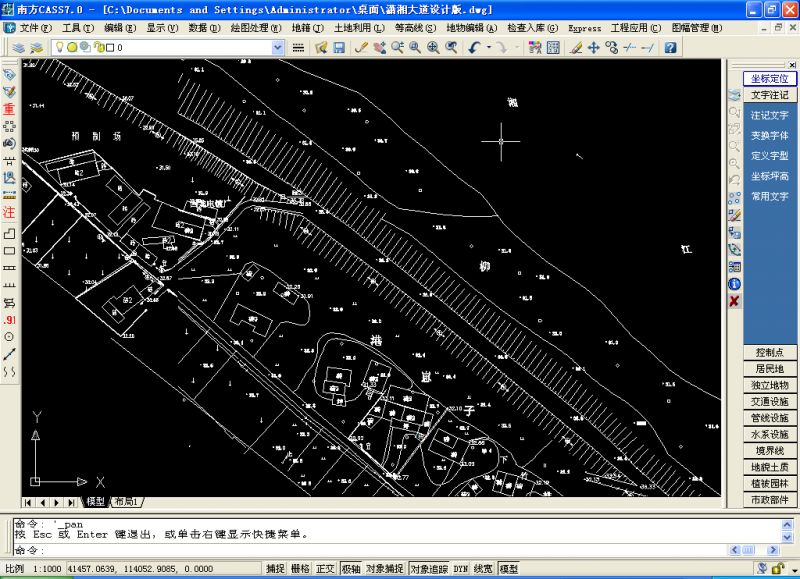Toggle 正交 ortho mode
Screen dimensions: 800x579
(x=325, y=568)
